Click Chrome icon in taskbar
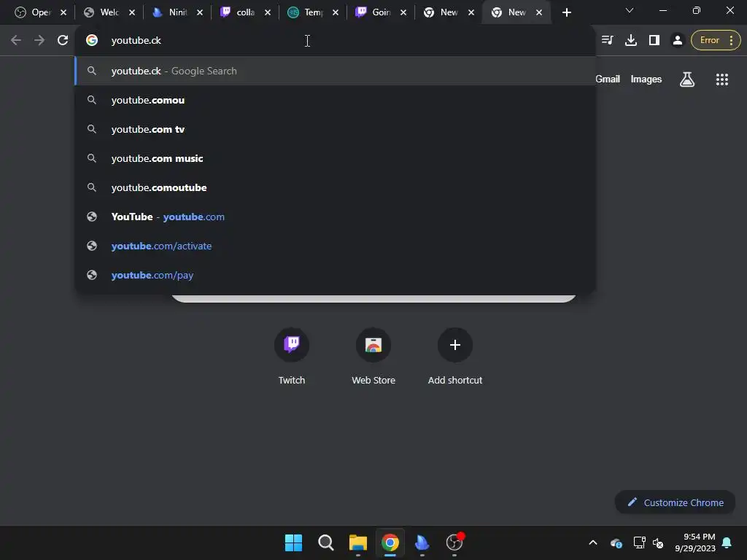Image resolution: width=747 pixels, height=560 pixels. pyautogui.click(x=390, y=542)
